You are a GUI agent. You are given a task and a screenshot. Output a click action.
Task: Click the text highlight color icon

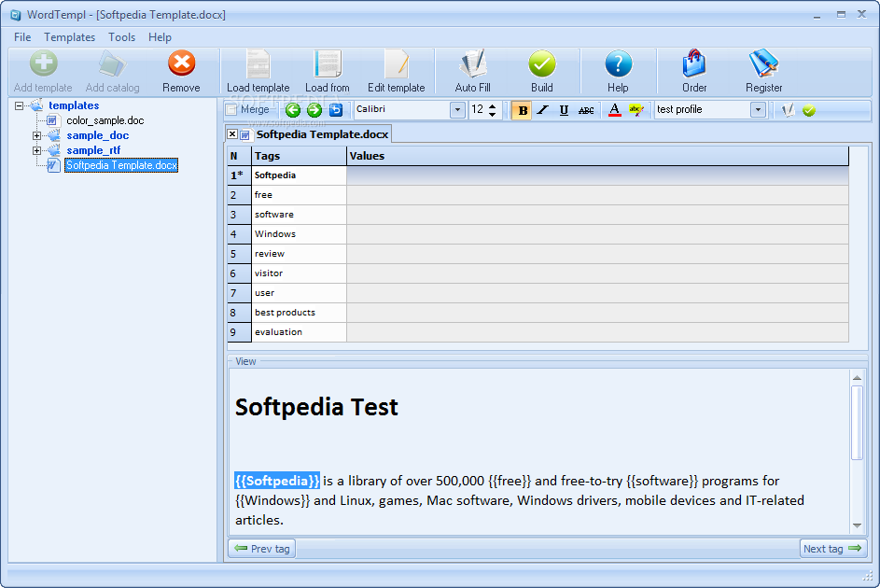pyautogui.click(x=636, y=110)
